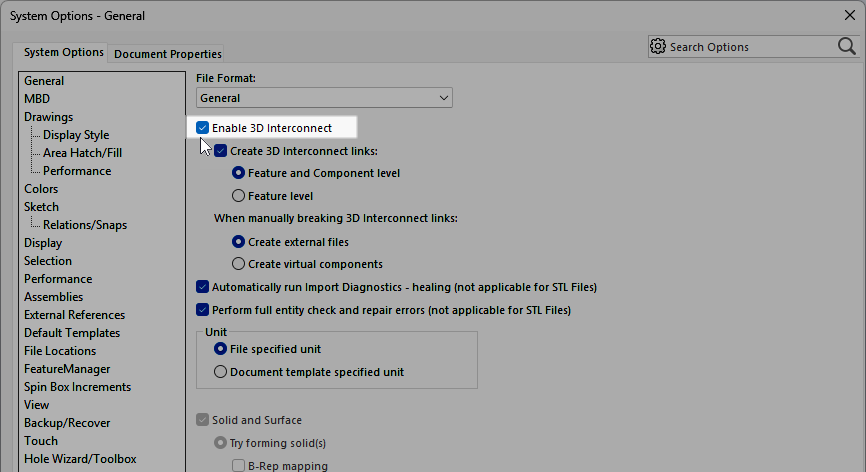Image resolution: width=866 pixels, height=472 pixels.
Task: Choose Document template specified unit
Action: [x=220, y=372]
